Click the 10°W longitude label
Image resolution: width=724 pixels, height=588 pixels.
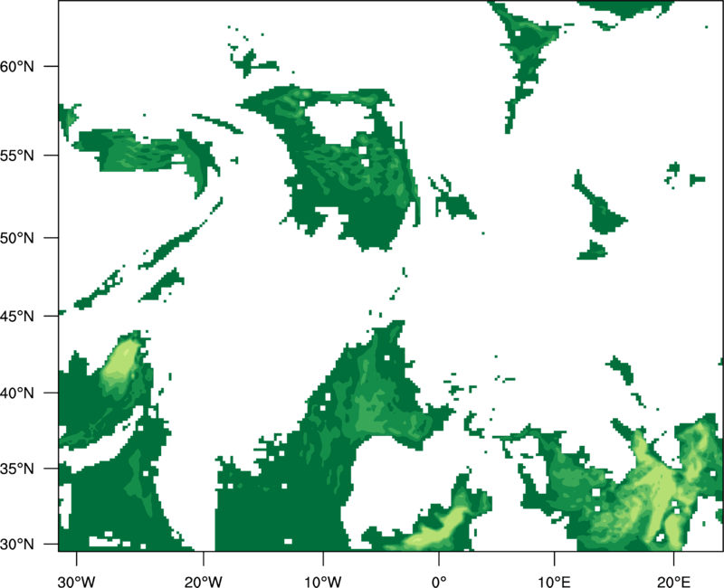[323, 582]
